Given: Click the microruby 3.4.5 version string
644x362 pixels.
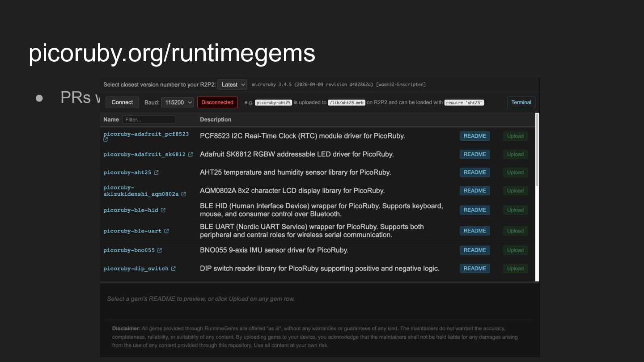Looking at the screenshot, I should [339, 84].
